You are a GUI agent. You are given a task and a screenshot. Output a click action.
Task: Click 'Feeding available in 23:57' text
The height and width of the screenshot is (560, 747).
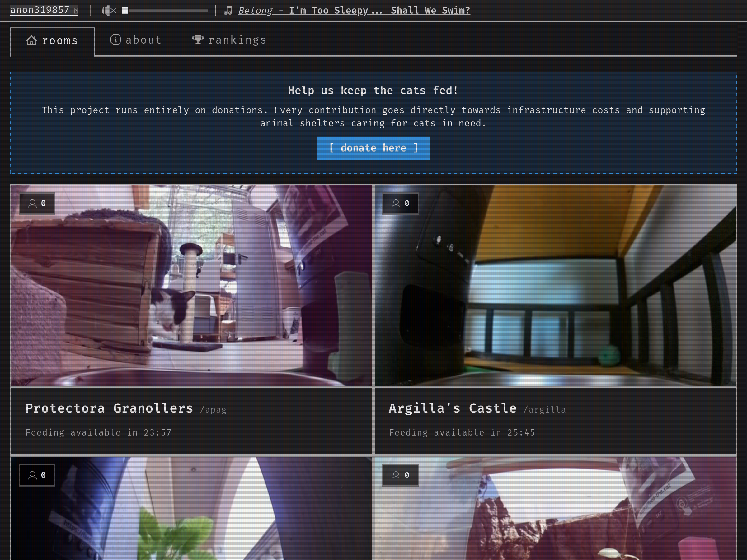[98, 433]
